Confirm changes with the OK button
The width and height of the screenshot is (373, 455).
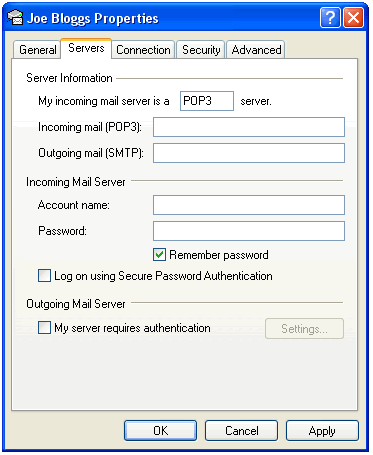160,431
